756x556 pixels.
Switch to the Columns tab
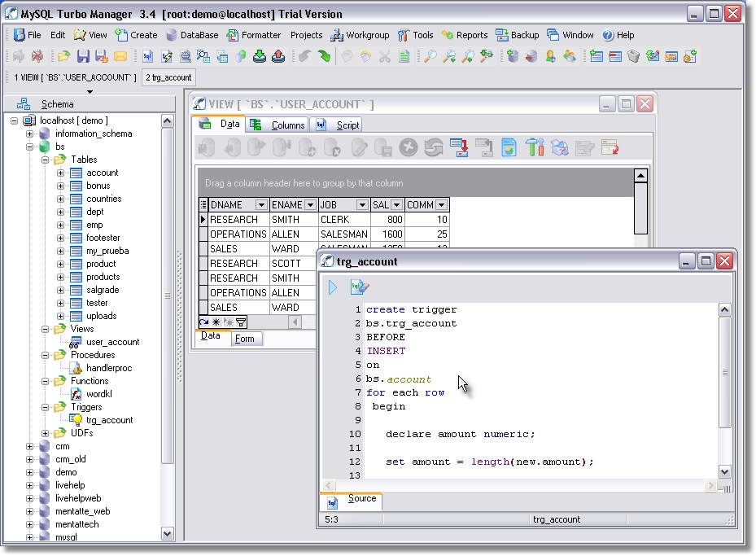coord(277,125)
